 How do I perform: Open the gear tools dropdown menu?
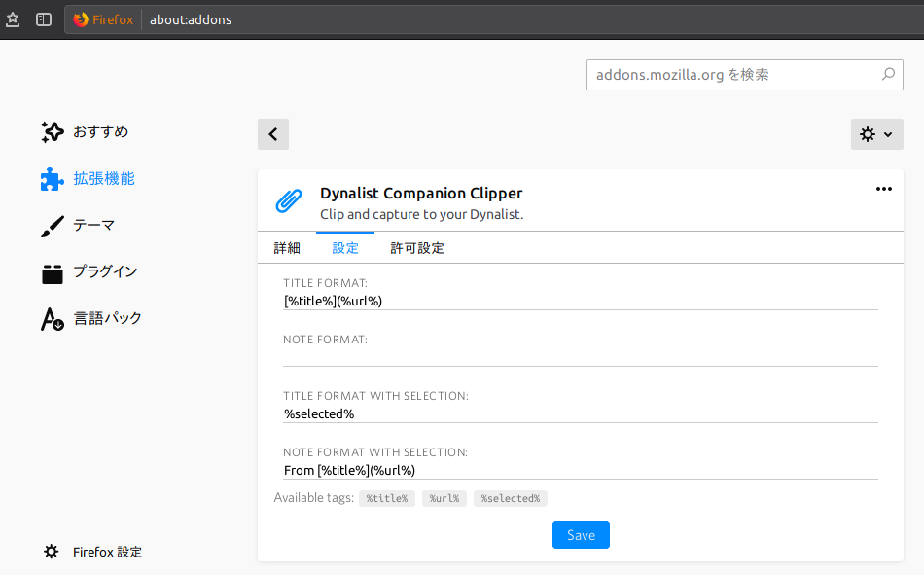(876, 134)
